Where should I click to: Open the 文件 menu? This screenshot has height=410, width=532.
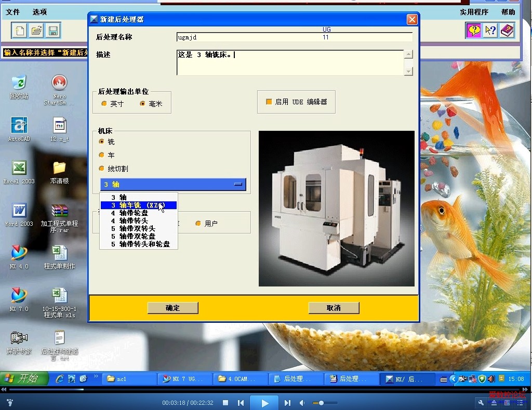click(x=12, y=11)
